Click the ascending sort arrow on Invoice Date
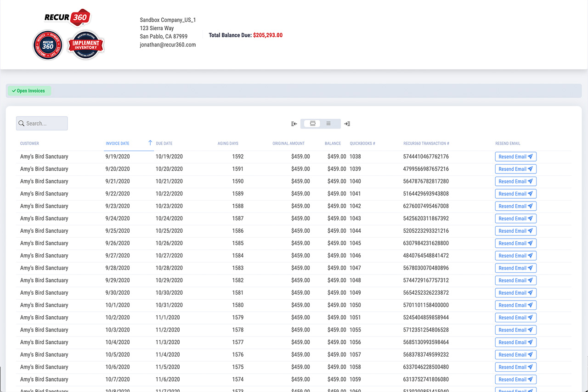The image size is (588, 392). pos(150,143)
